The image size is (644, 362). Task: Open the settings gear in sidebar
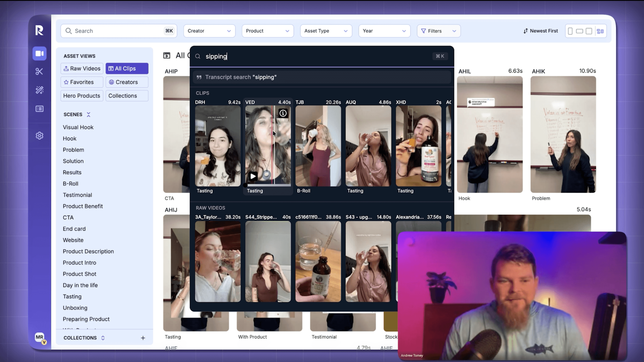click(39, 135)
